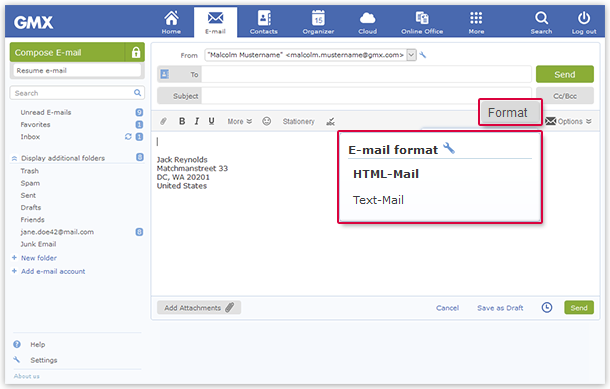The width and height of the screenshot is (610, 389).
Task: Click the clock schedule send icon
Action: [547, 307]
